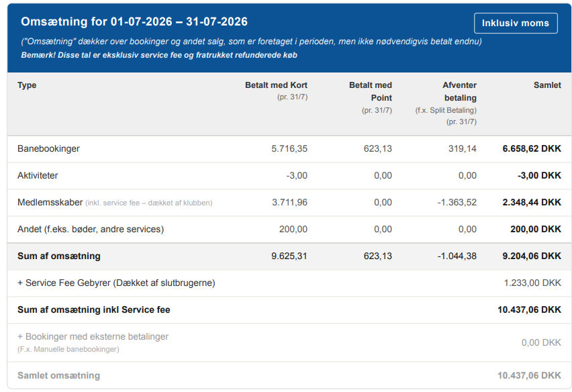Screen dimensions: 572x392
Task: Select the Medlemsskaber row label
Action: [50, 203]
